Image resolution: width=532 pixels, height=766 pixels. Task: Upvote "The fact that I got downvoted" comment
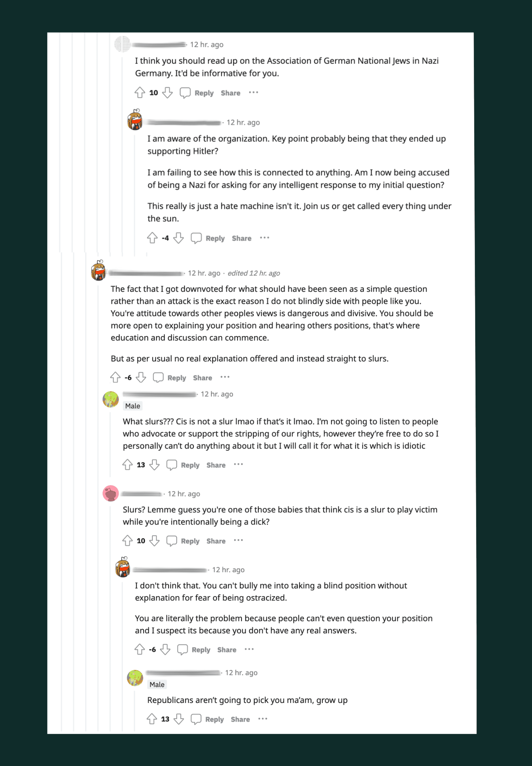pos(115,377)
